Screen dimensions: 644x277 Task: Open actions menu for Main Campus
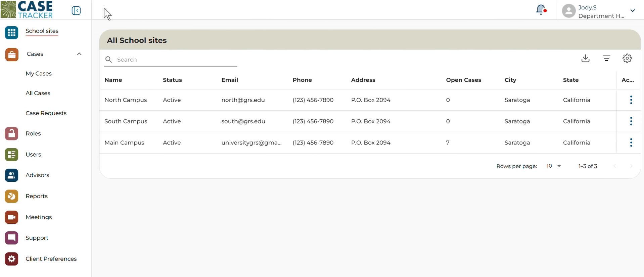pos(631,143)
